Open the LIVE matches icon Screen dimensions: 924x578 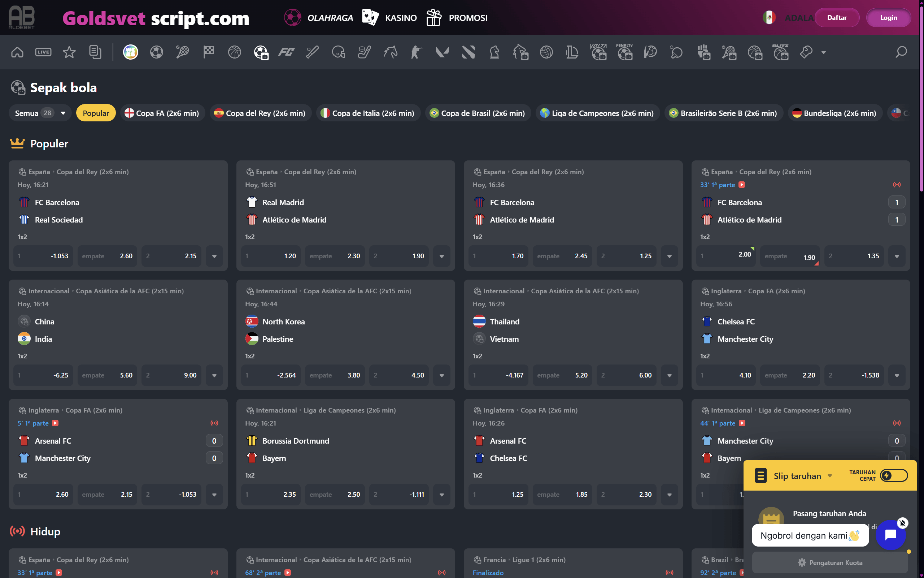[x=43, y=52]
